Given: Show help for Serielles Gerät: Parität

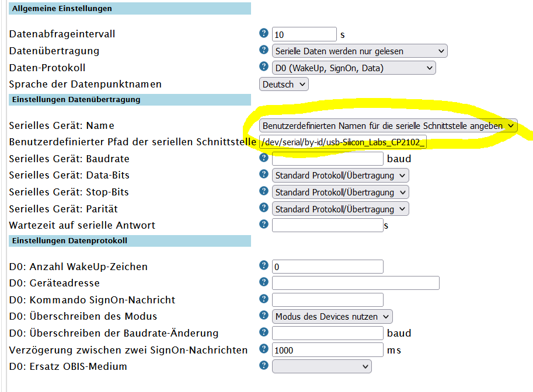Looking at the screenshot, I should pyautogui.click(x=263, y=207).
